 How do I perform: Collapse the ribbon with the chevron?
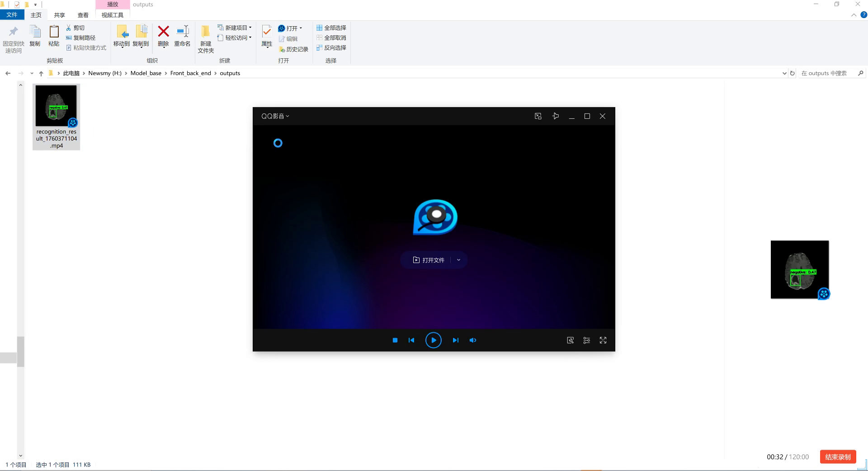[854, 15]
